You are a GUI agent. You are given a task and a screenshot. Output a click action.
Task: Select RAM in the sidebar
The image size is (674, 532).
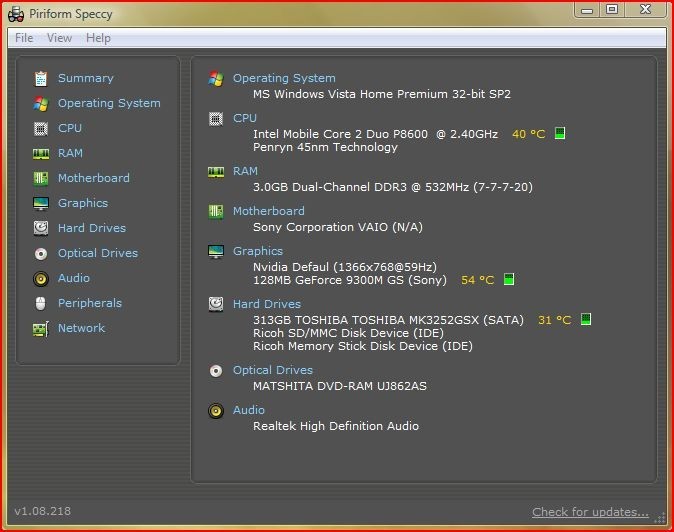(70, 153)
